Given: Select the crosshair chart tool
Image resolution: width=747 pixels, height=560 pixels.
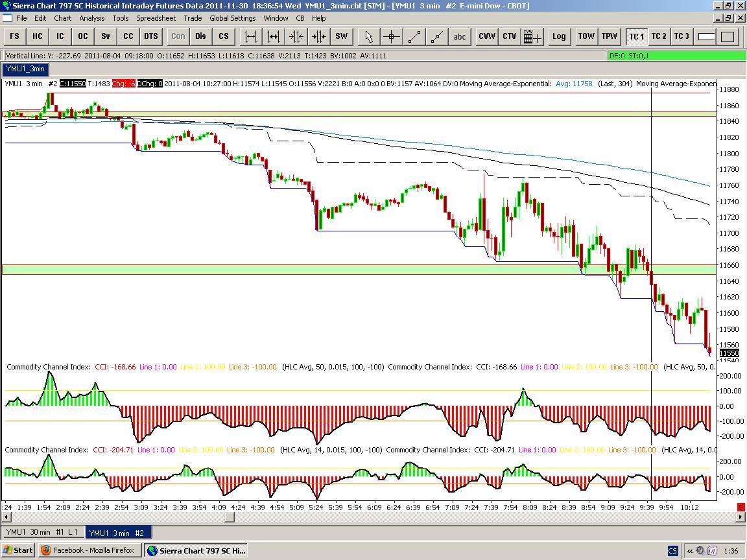Looking at the screenshot, I should pos(392,36).
